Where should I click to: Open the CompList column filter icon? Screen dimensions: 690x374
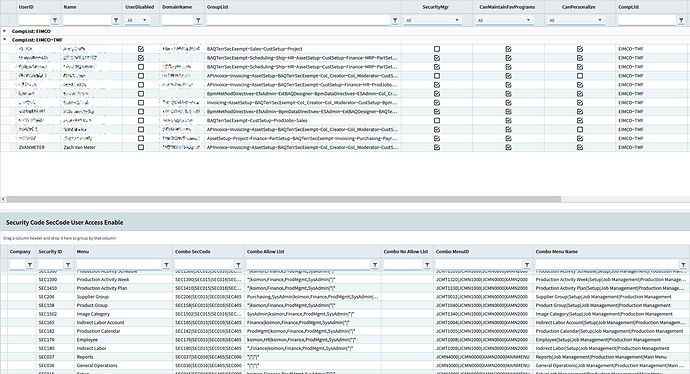[681, 20]
